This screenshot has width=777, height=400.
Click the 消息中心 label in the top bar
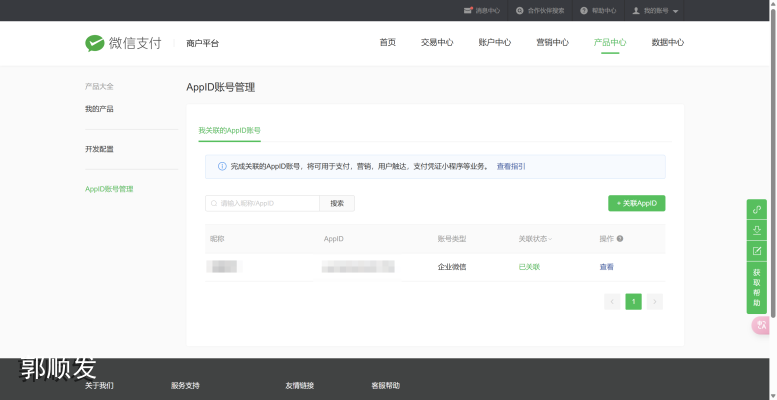click(488, 10)
